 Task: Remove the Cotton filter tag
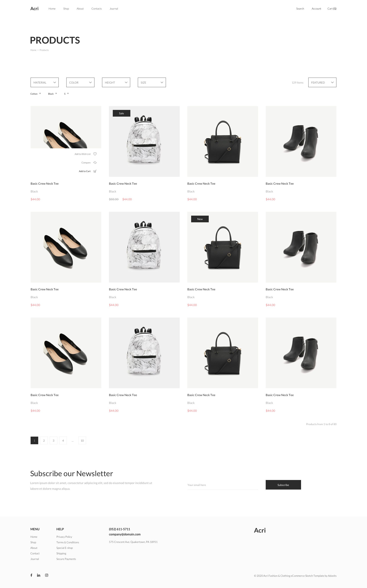[40, 93]
